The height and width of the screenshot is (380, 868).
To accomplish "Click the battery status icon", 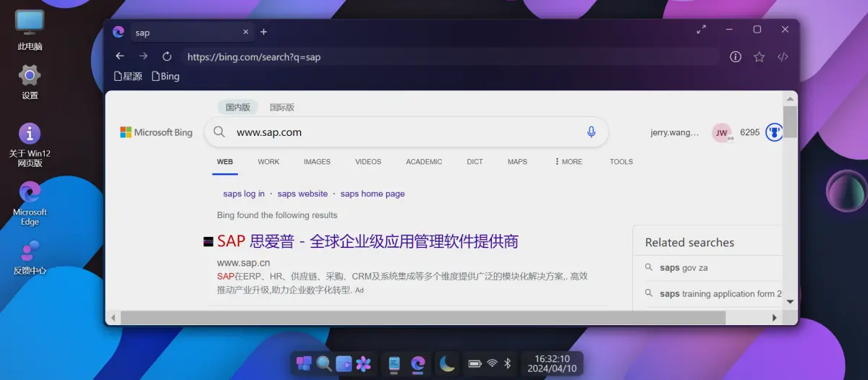I will (475, 363).
